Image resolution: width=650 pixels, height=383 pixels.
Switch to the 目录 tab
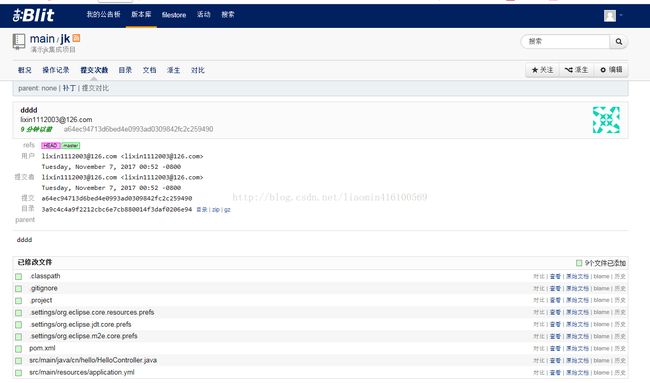coord(125,70)
